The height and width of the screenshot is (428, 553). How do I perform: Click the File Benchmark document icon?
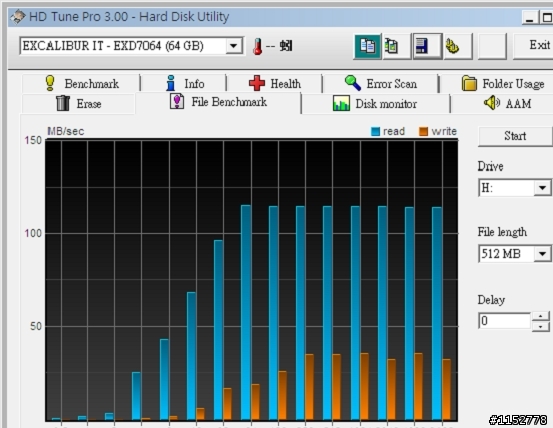click(177, 102)
